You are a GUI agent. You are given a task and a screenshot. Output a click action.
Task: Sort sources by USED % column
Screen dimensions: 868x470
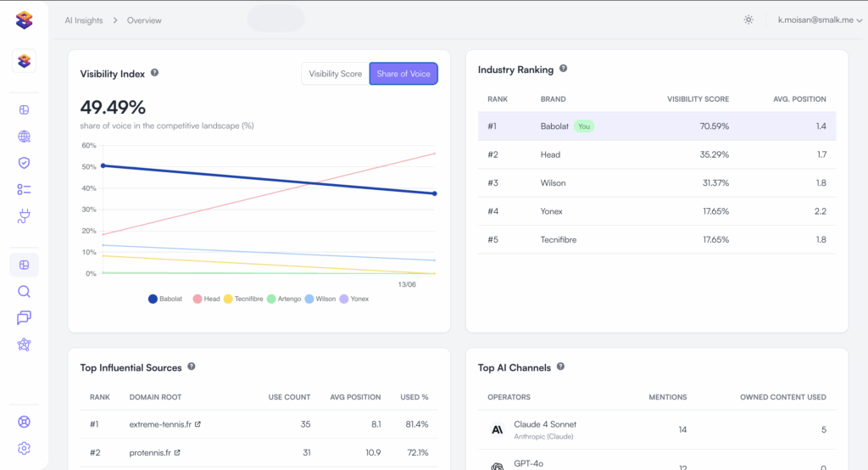click(x=414, y=397)
